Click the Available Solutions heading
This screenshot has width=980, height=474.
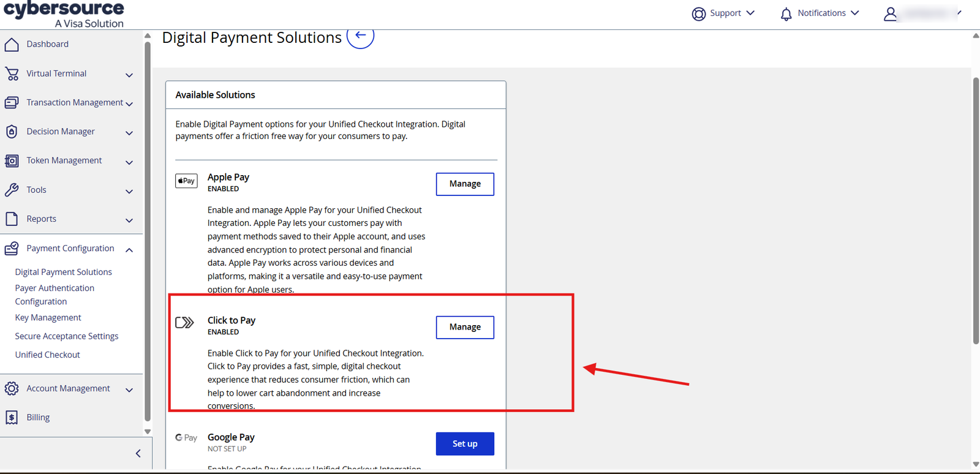click(215, 95)
